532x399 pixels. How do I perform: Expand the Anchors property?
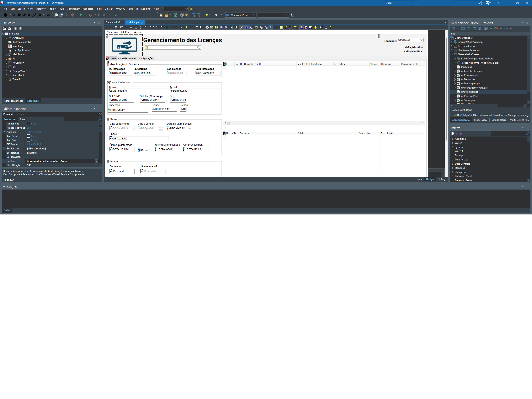click(x=4, y=132)
